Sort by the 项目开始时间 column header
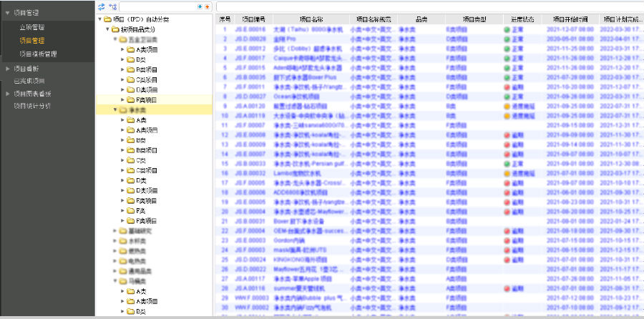The width and height of the screenshot is (644, 319). pyautogui.click(x=571, y=19)
